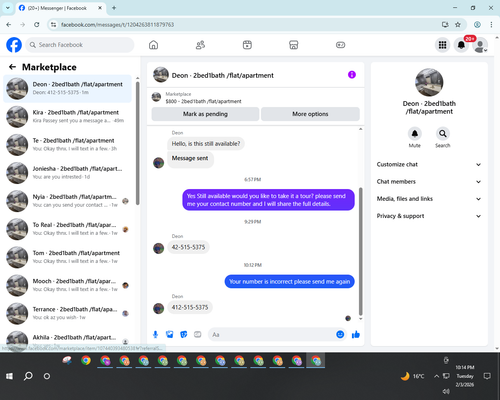Open the Gaming icon in top navigation
This screenshot has height=400, width=500.
click(340, 45)
